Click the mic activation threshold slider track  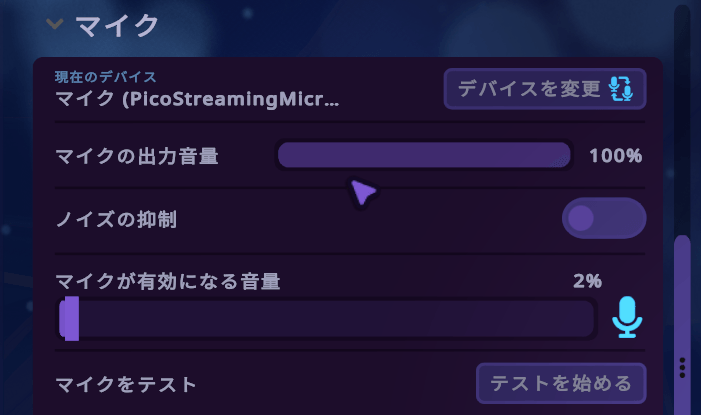click(x=330, y=319)
